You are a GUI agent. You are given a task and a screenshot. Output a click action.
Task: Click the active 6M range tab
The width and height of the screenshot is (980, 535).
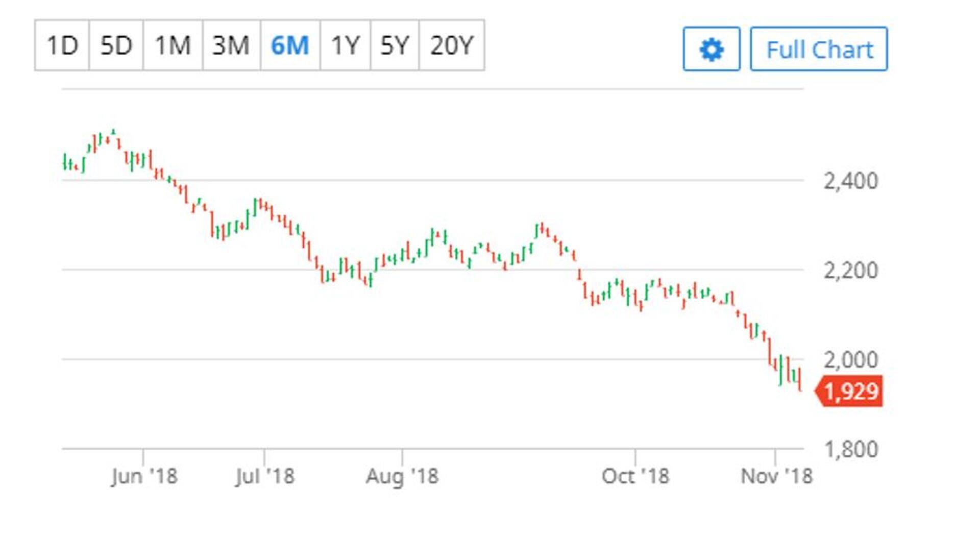(290, 45)
